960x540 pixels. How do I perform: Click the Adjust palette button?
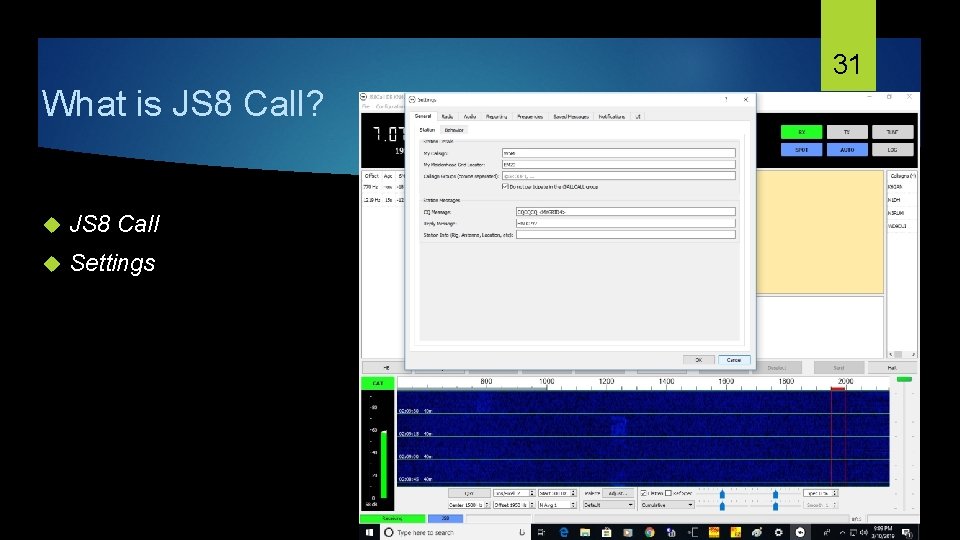coord(618,493)
